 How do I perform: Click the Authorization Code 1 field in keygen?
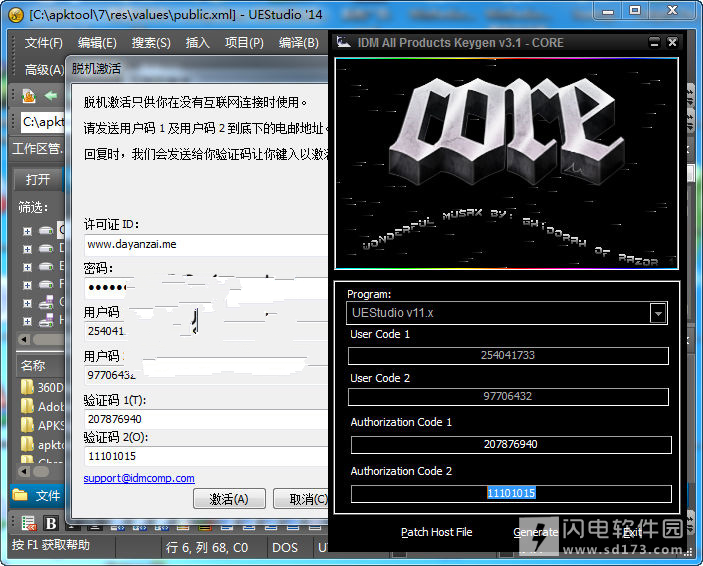pyautogui.click(x=511, y=444)
